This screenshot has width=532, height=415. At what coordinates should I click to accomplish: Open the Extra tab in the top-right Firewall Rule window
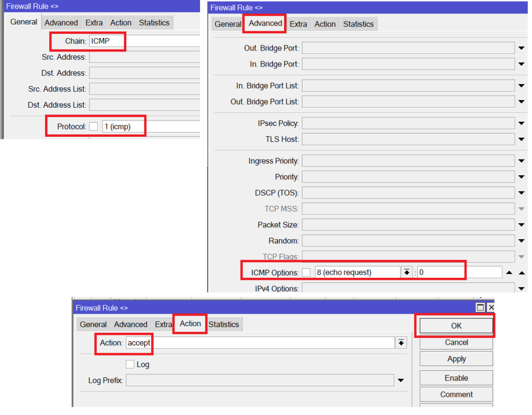(x=298, y=24)
